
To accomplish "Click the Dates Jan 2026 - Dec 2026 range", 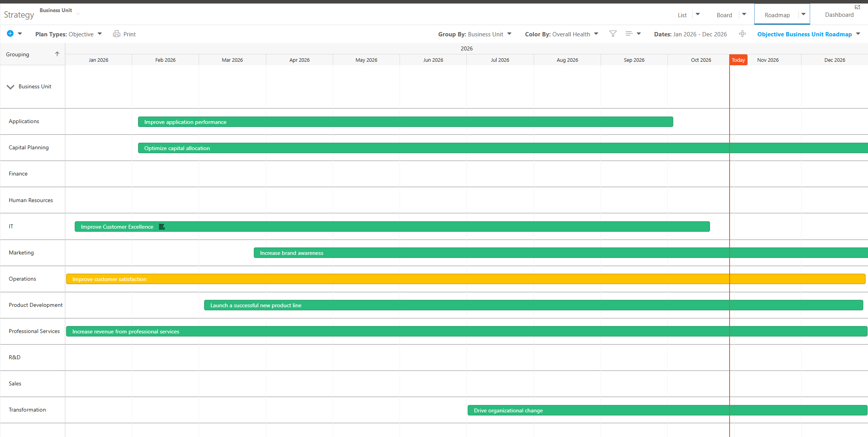I will pyautogui.click(x=690, y=34).
